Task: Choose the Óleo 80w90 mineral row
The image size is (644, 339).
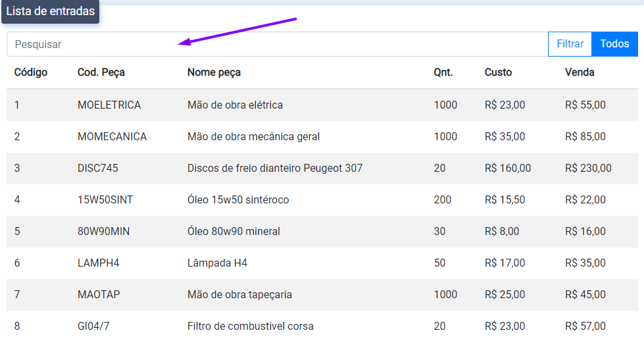Action: pyautogui.click(x=234, y=232)
